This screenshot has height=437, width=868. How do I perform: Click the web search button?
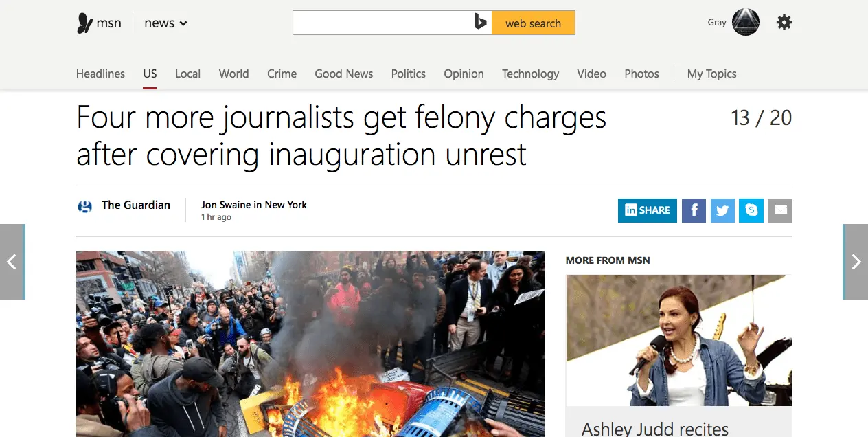[534, 23]
